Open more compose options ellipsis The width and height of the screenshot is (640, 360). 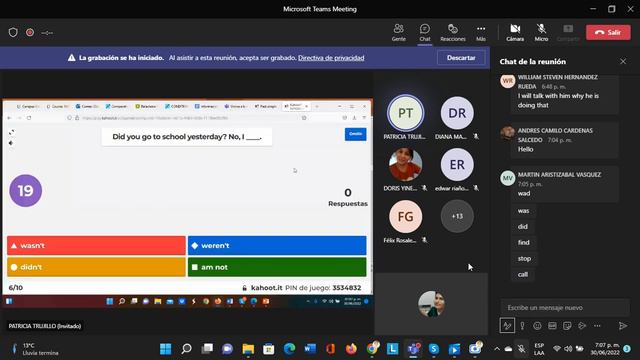point(597,326)
